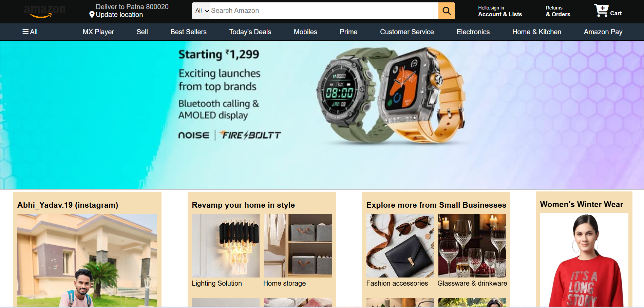
Task: Open Customer Service page
Action: coord(407,32)
